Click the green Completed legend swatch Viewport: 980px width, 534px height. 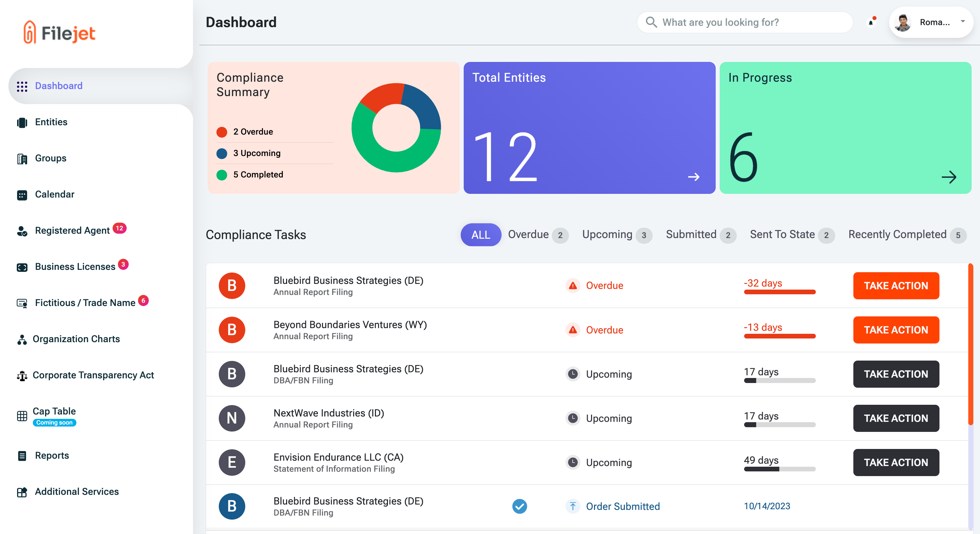tap(222, 175)
